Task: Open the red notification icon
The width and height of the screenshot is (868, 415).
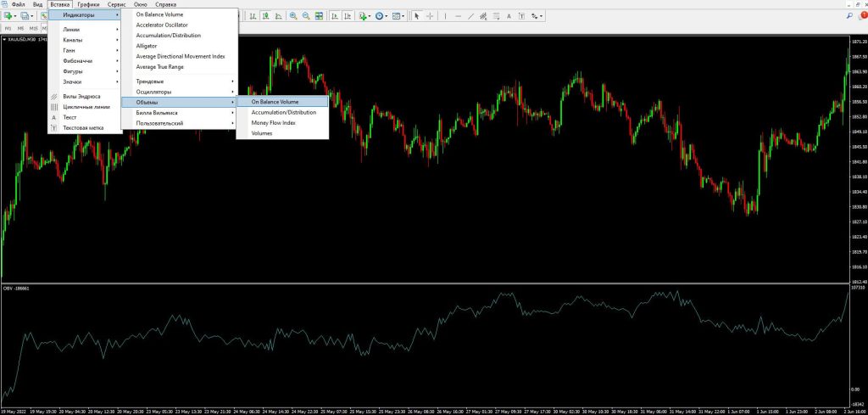Action: point(862,16)
